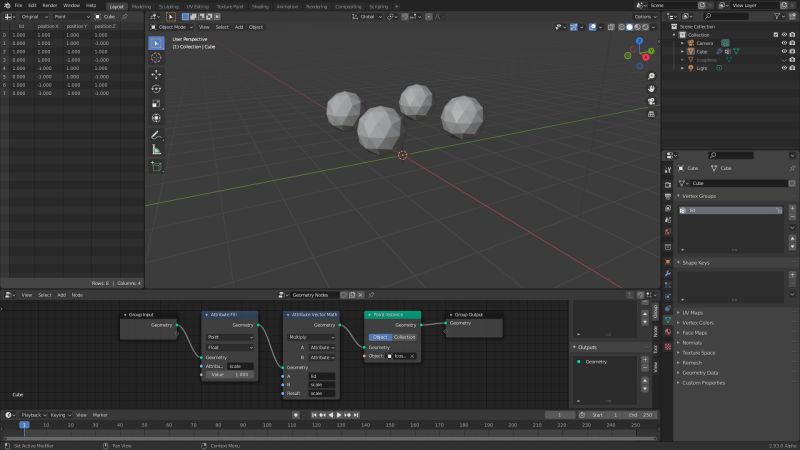Image resolution: width=800 pixels, height=450 pixels.
Task: Open input A type Attribute dropdown
Action: [x=322, y=347]
